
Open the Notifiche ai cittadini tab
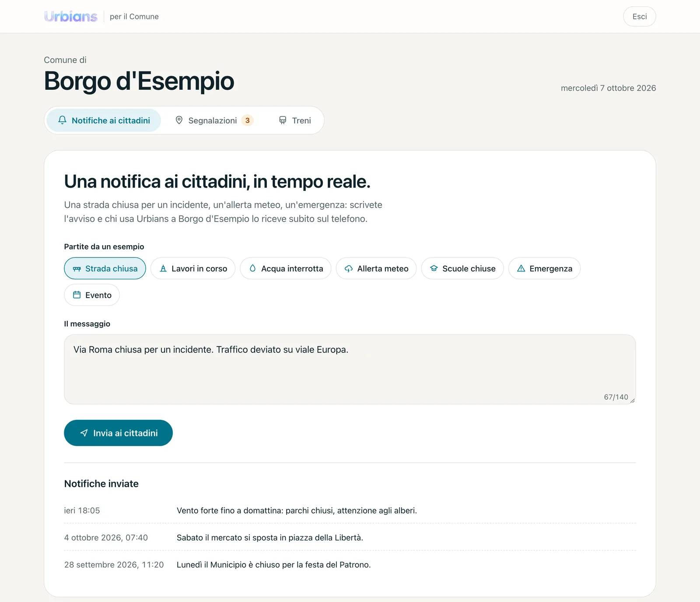coord(104,120)
